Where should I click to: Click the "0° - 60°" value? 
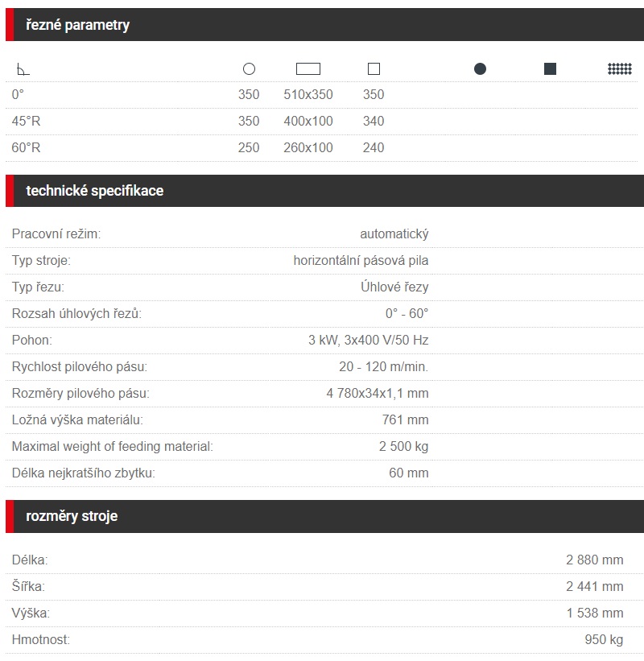pyautogui.click(x=407, y=314)
